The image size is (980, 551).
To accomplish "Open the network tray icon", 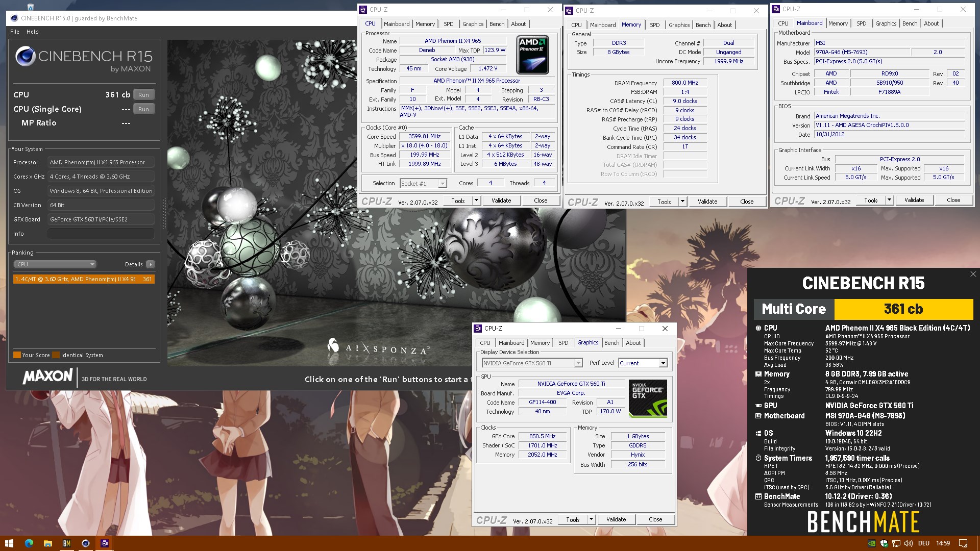I will (x=896, y=543).
